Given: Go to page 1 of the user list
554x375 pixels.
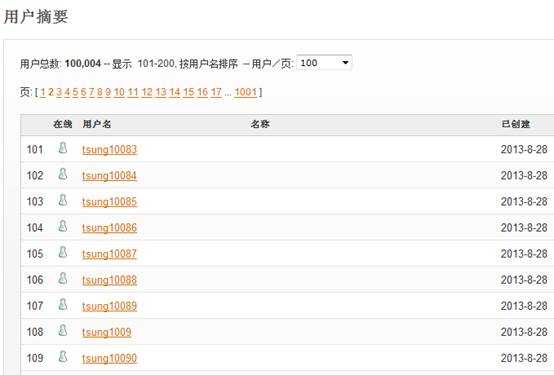Looking at the screenshot, I should click(x=43, y=92).
